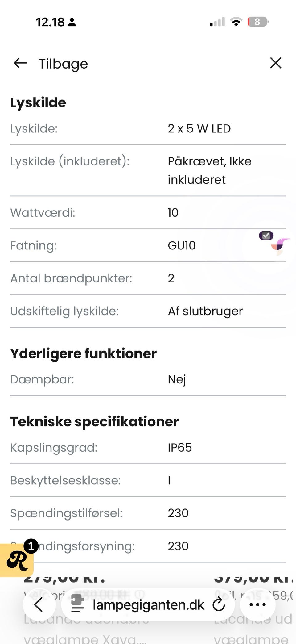Tap the Dæmpbar Nej value
This screenshot has width=296, height=644.
177,379
